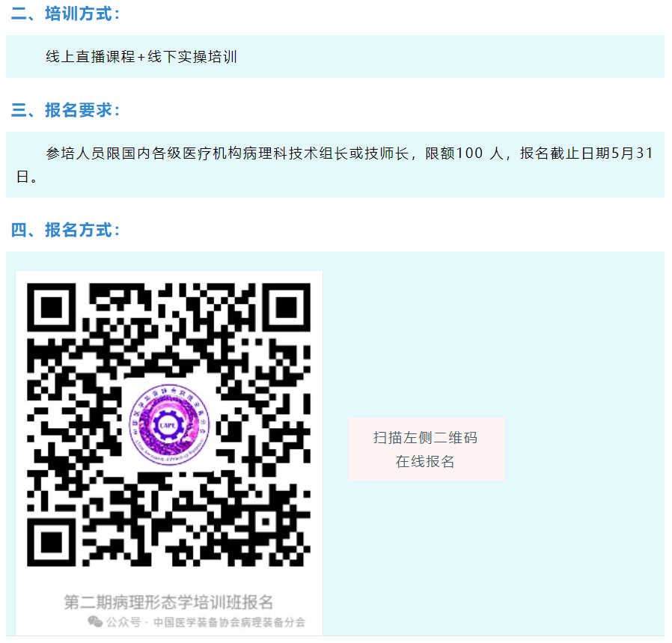Click the heading 三、报名要求
The image size is (672, 643).
[x=64, y=110]
